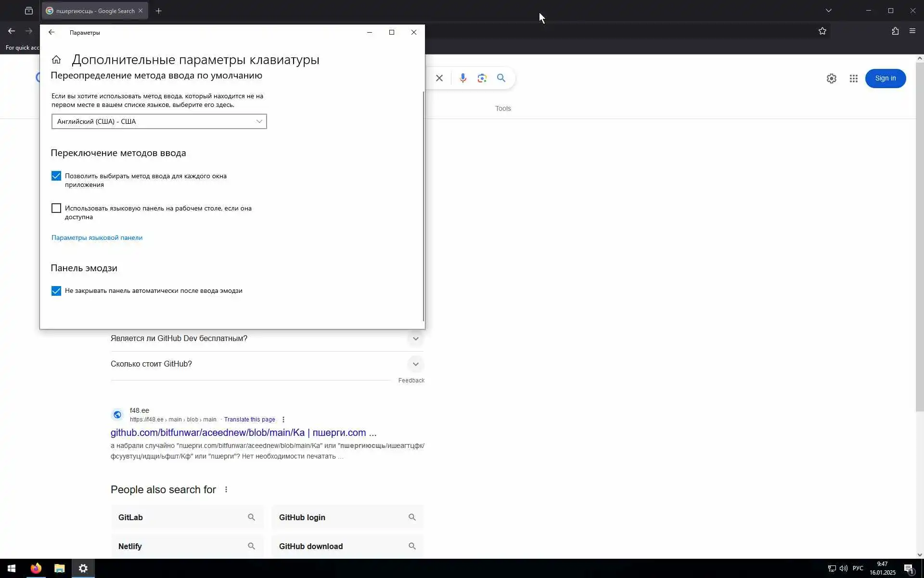This screenshot has height=578, width=924.
Task: Open Firefox extensions puzzle icon
Action: click(x=895, y=31)
